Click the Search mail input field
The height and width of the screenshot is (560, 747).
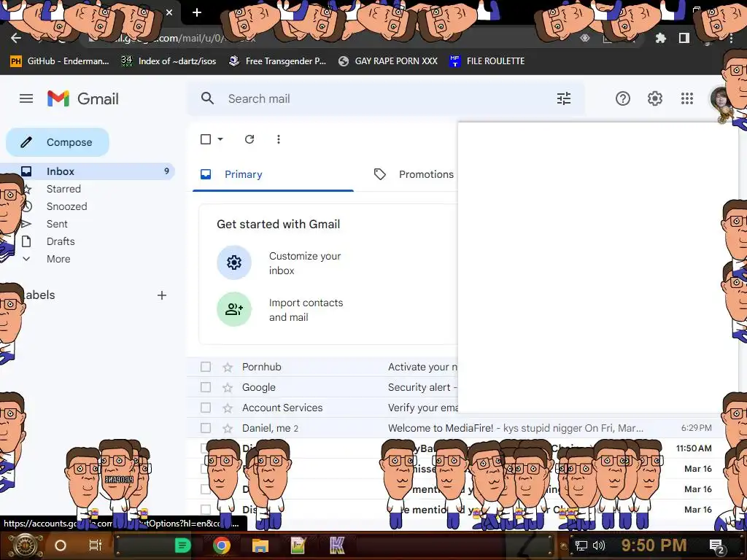386,98
